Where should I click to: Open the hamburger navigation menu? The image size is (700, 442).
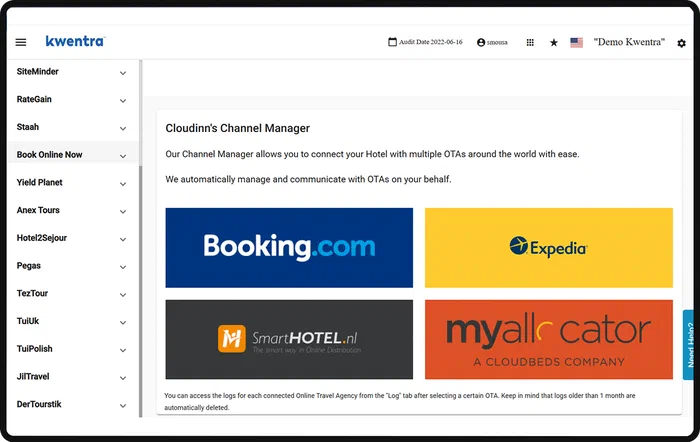click(x=21, y=42)
